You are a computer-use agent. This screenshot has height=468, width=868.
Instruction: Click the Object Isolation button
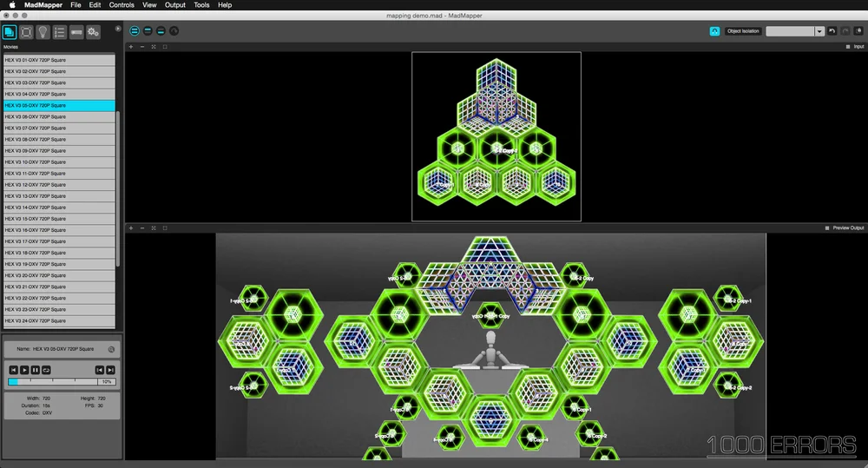tap(743, 31)
